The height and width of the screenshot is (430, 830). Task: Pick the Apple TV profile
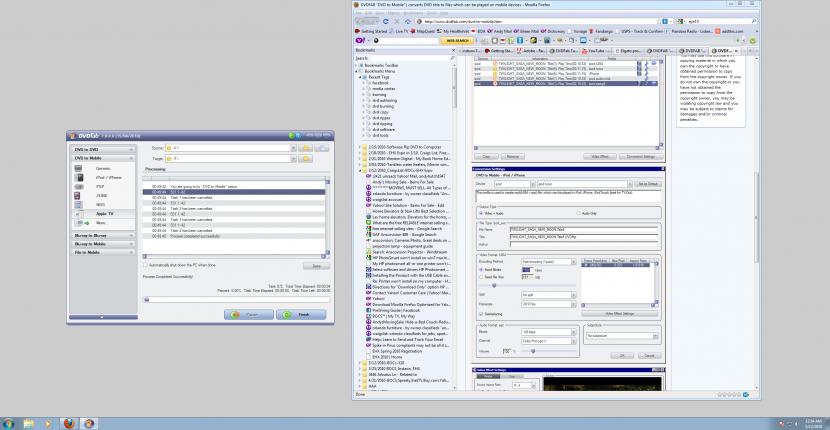click(103, 214)
